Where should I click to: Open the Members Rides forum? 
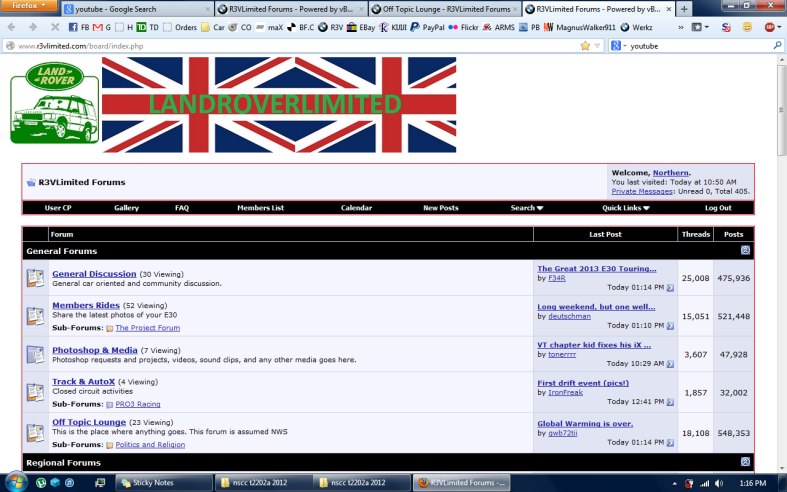(x=86, y=305)
